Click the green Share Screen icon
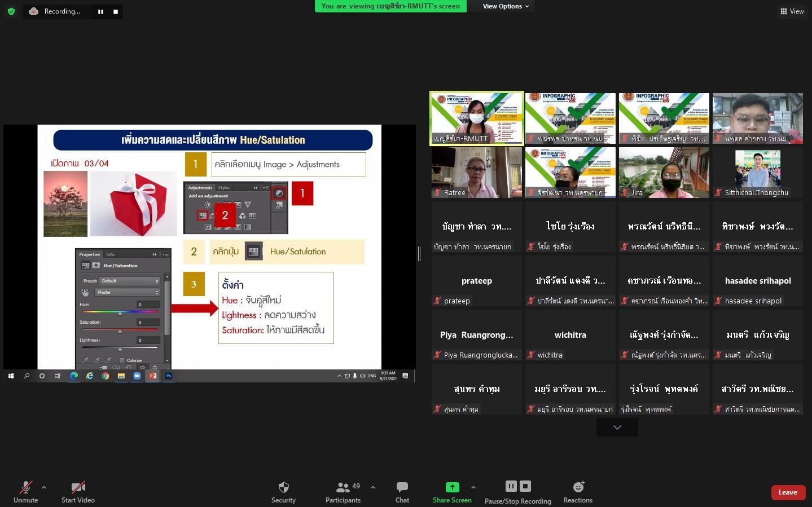The image size is (812, 507). click(452, 487)
